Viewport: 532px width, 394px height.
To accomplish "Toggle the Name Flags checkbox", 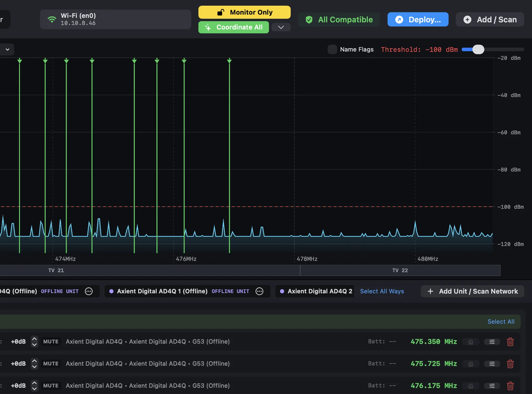I will [332, 50].
